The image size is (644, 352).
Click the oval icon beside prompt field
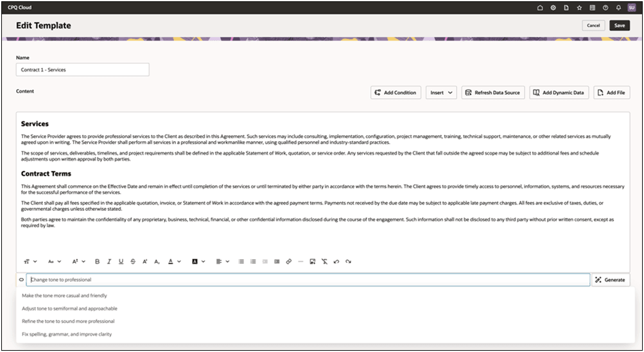tap(21, 280)
